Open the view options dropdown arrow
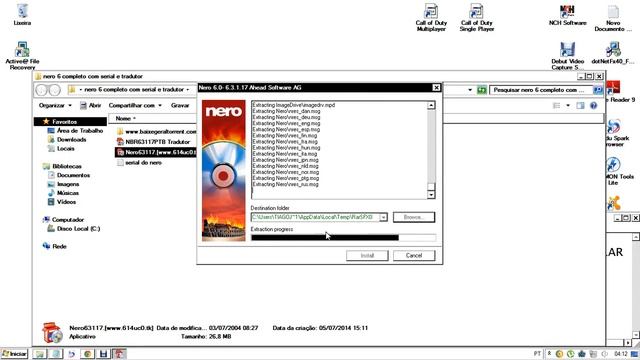 pos(568,106)
